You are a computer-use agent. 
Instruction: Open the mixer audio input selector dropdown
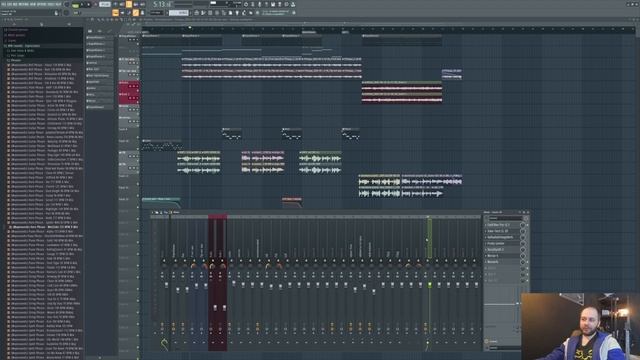pyautogui.click(x=505, y=218)
